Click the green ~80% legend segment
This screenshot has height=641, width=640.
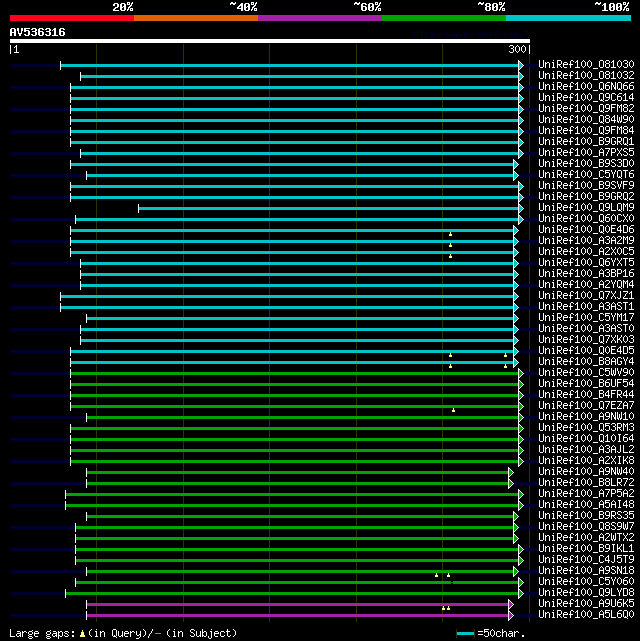[x=444, y=18]
